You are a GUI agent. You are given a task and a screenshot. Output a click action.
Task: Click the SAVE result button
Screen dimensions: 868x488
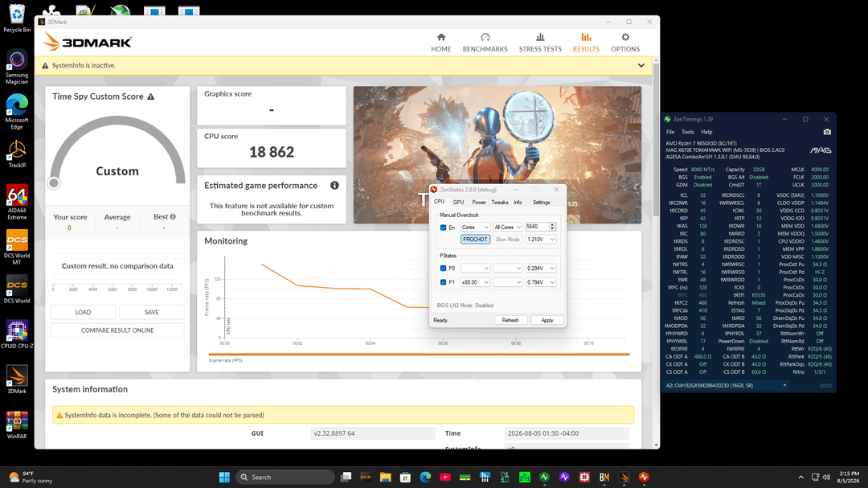coord(152,313)
